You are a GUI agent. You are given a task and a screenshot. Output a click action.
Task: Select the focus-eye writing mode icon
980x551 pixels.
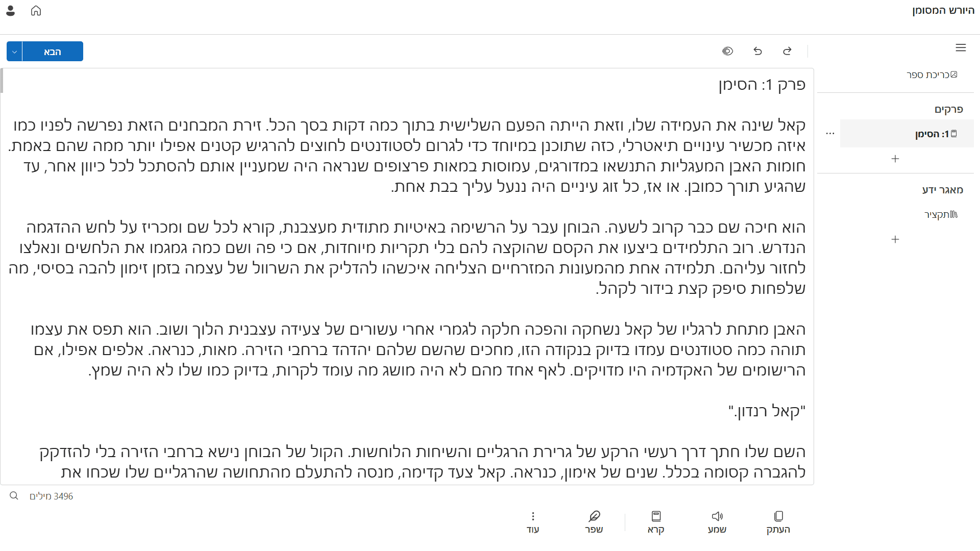point(728,51)
